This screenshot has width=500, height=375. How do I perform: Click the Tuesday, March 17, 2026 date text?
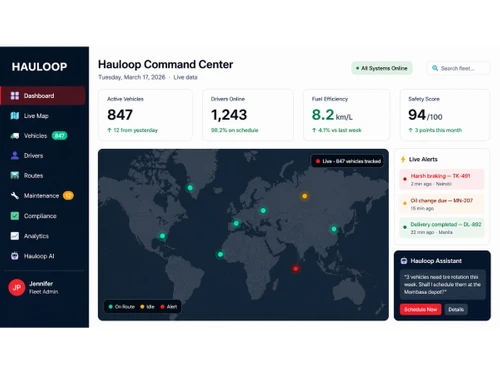coord(132,77)
